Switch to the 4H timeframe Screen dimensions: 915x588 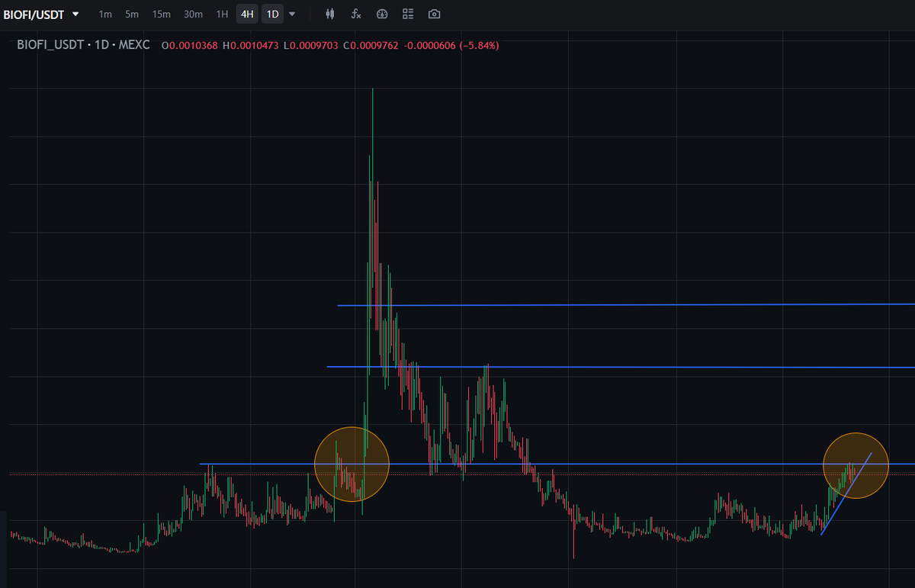coord(247,14)
